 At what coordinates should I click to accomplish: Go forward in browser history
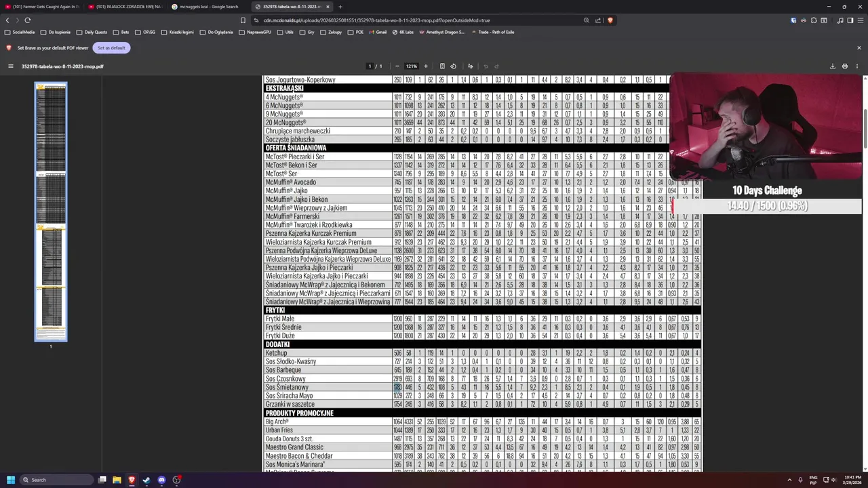point(17,20)
